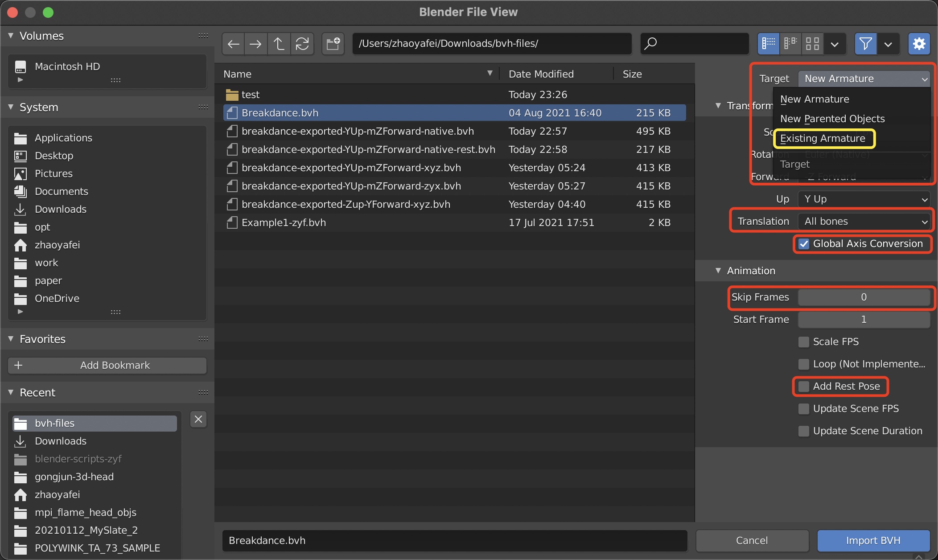Screen dimensions: 938x560
Task: Disable Global Axis Conversion checkbox
Action: click(x=804, y=244)
